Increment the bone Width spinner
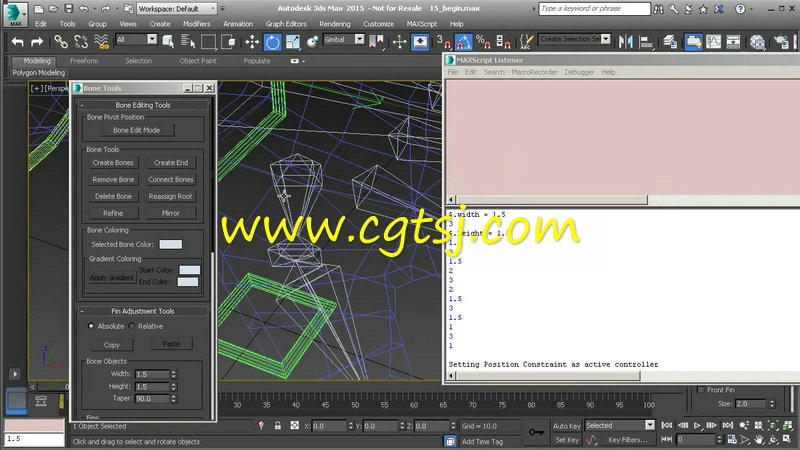The image size is (800, 450). coord(174,372)
